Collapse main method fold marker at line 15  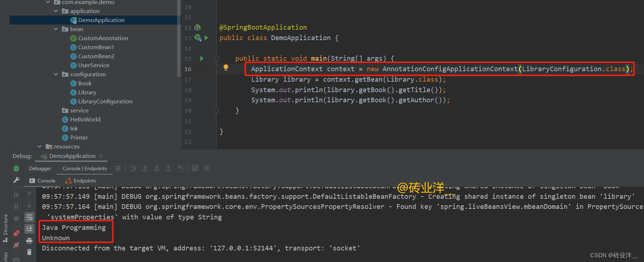coord(216,59)
